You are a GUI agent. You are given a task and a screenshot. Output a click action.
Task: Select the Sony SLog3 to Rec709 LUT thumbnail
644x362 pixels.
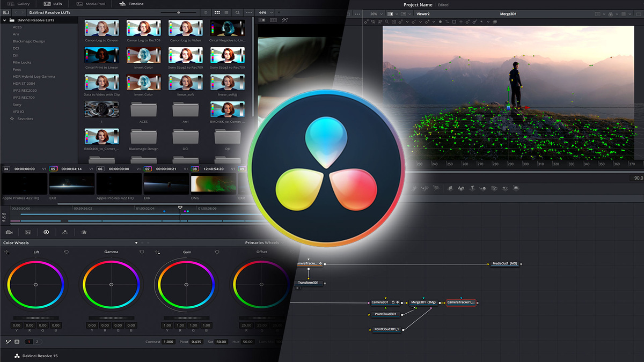coord(228,56)
